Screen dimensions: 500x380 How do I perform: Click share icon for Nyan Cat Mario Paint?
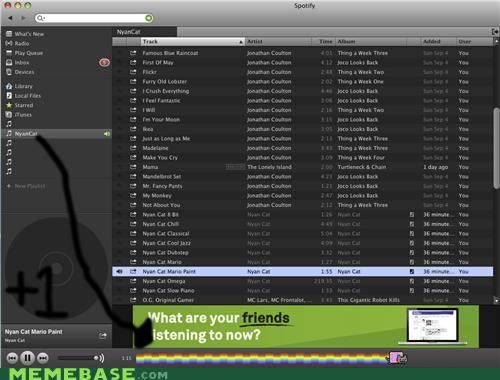point(133,271)
